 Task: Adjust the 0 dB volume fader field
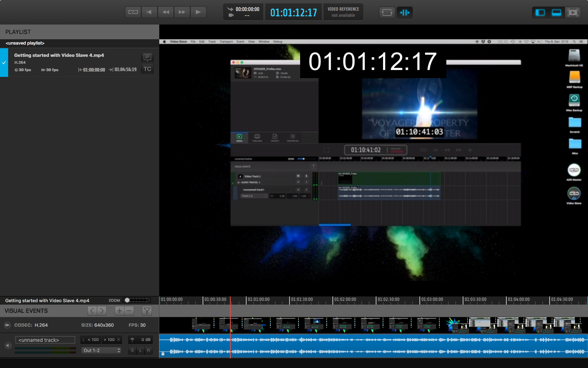pyautogui.click(x=140, y=340)
